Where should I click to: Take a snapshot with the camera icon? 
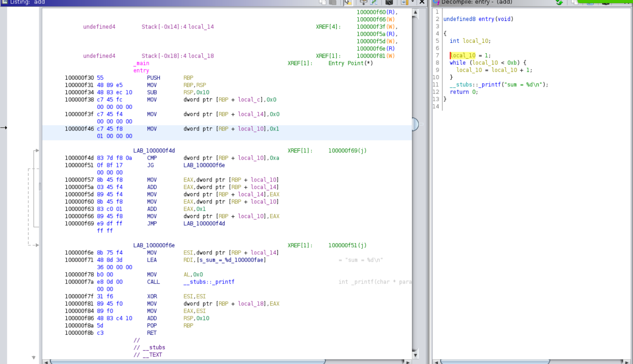pos(389,3)
